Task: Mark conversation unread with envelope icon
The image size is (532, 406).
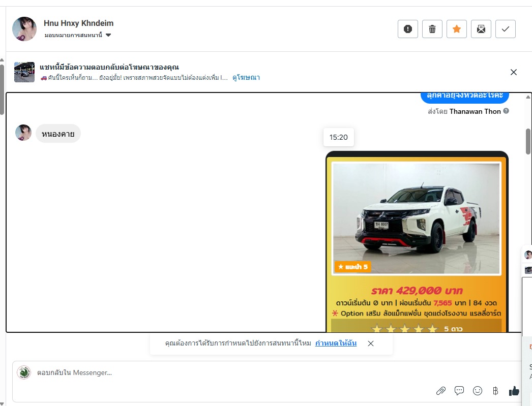Action: (481, 29)
